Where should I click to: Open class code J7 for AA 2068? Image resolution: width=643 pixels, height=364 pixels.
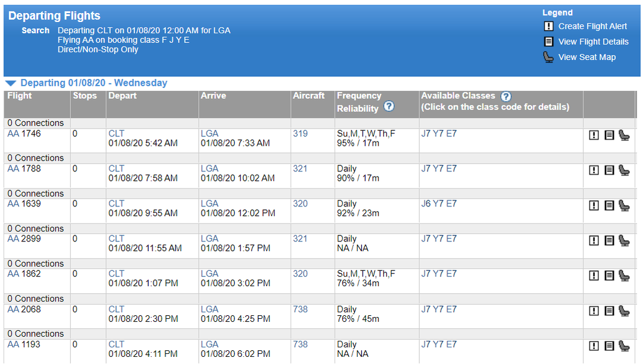426,309
